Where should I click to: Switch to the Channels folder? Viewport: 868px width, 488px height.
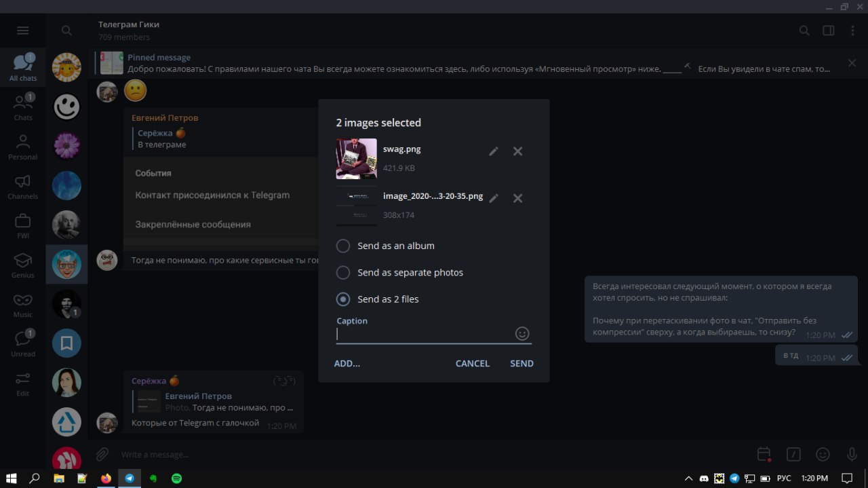coord(23,186)
